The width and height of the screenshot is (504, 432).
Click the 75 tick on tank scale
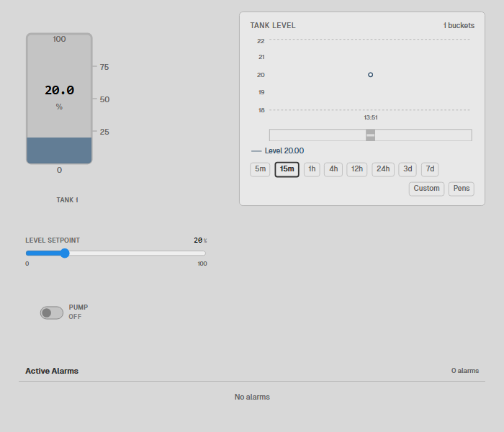click(104, 67)
